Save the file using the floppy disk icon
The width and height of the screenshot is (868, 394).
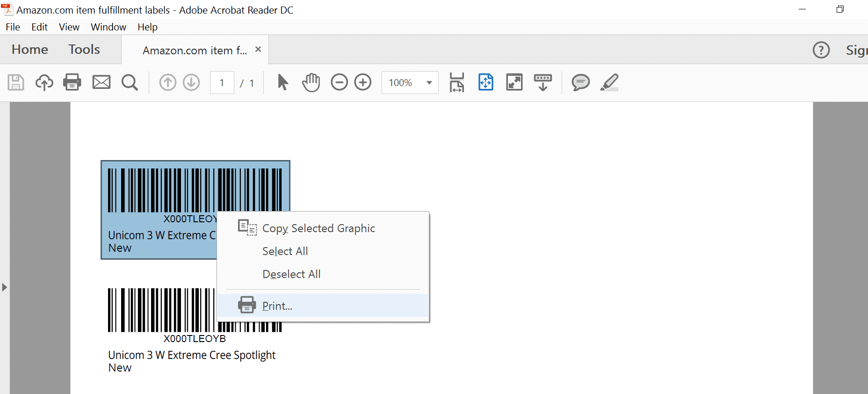[x=16, y=83]
